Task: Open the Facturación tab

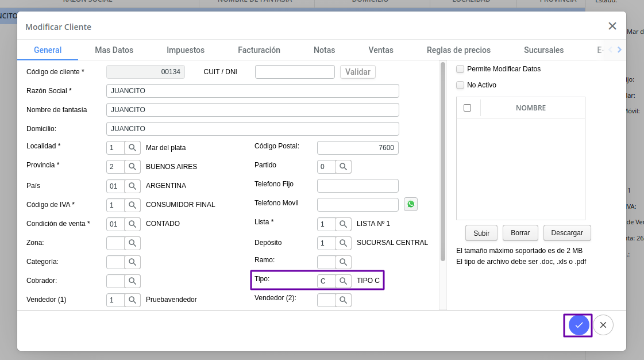Action: coord(259,49)
